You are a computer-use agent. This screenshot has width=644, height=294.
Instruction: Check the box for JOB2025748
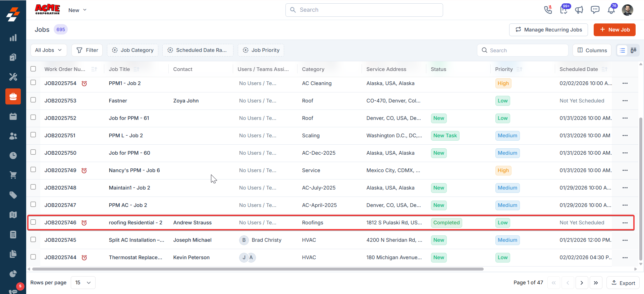[x=33, y=187]
